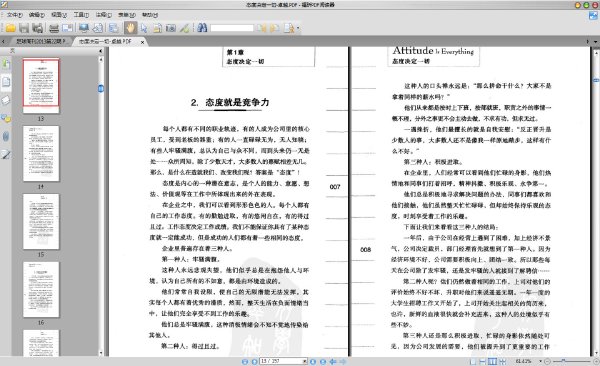
Task: Open the page number dropdown arrow
Action: (305, 361)
